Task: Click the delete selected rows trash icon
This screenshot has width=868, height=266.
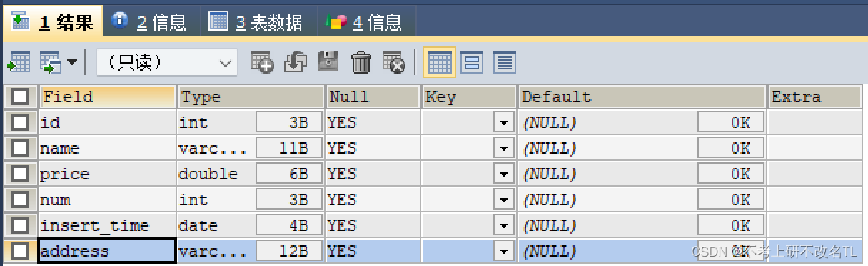Action: point(361,63)
